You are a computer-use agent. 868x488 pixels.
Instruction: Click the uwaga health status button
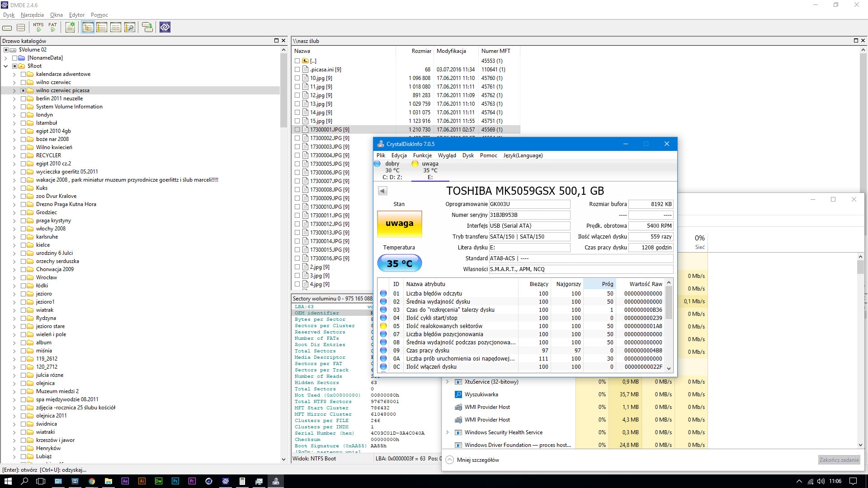point(400,224)
